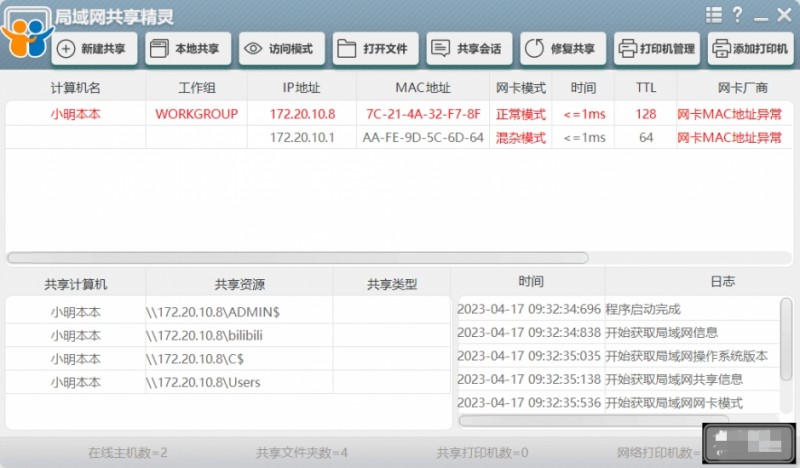This screenshot has width=800, height=468.
Task: Open the list menu icon in title bar
Action: point(714,15)
